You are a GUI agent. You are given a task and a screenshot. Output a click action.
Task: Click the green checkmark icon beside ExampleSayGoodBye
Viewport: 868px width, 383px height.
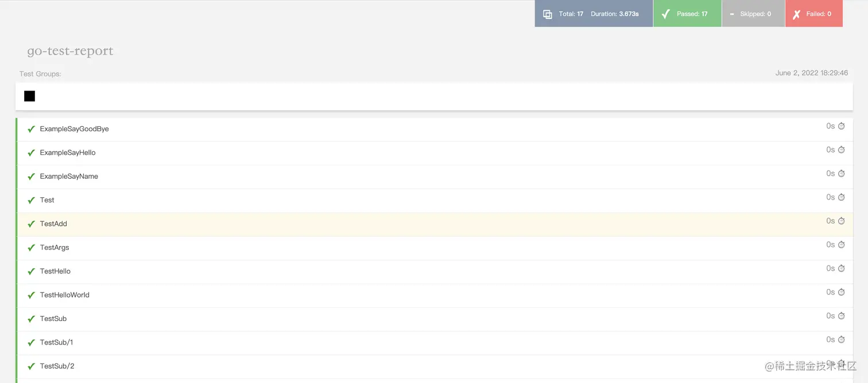coord(32,129)
